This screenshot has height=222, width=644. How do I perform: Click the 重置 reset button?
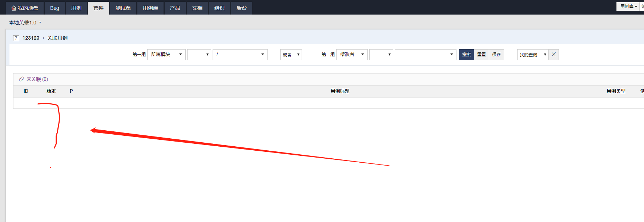click(482, 55)
